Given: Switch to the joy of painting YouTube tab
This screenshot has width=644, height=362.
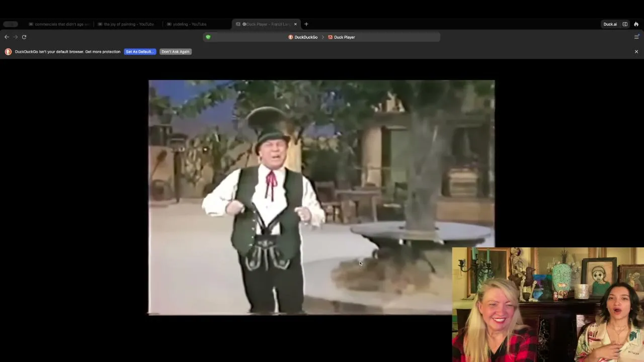Looking at the screenshot, I should tap(126, 24).
